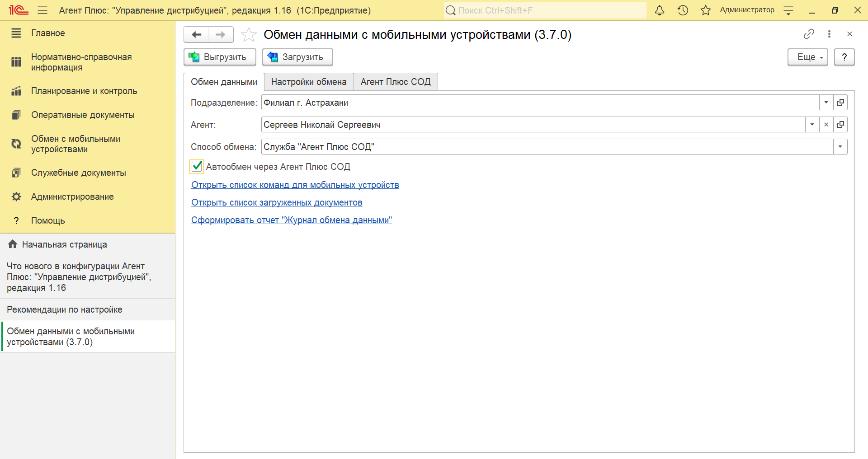The width and height of the screenshot is (868, 459).
Task: Open Нормативно-справочная информация section
Action: click(x=88, y=62)
